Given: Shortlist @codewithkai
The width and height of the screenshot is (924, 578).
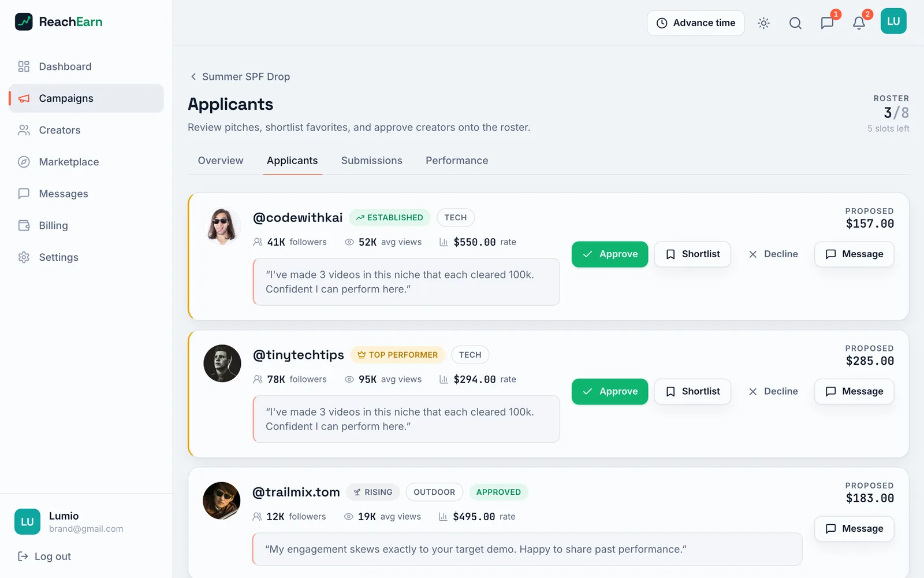Looking at the screenshot, I should [692, 254].
